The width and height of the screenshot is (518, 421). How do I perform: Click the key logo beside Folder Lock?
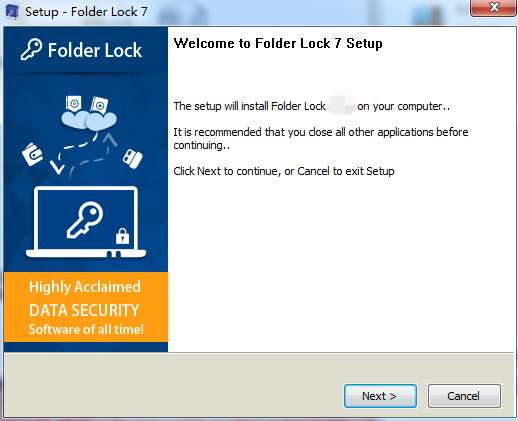click(31, 49)
